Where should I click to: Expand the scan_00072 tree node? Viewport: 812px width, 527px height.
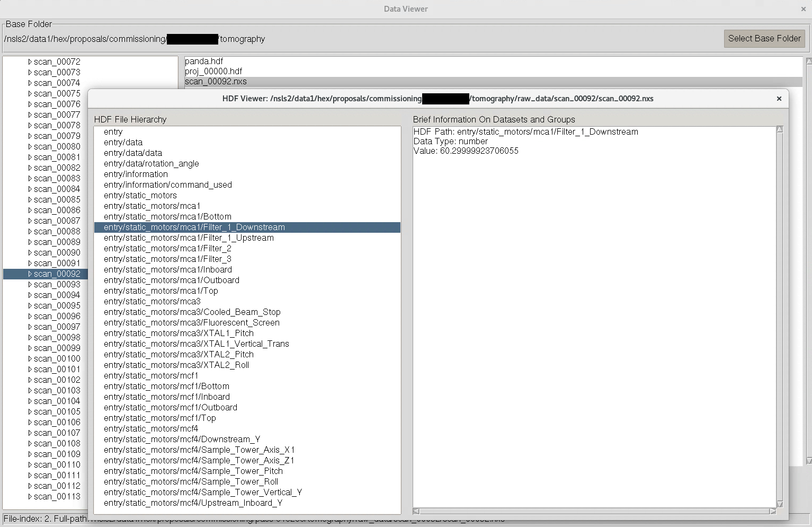[x=30, y=62]
